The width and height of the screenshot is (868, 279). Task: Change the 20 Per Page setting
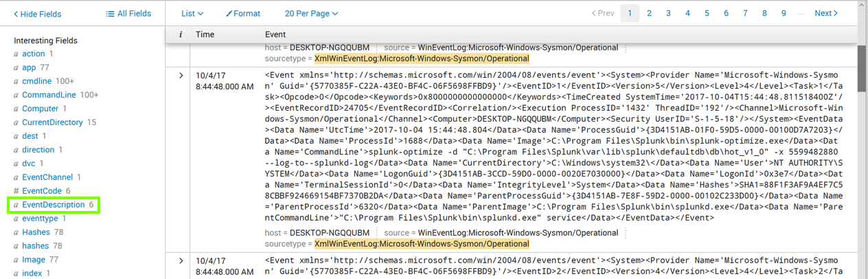(x=311, y=14)
